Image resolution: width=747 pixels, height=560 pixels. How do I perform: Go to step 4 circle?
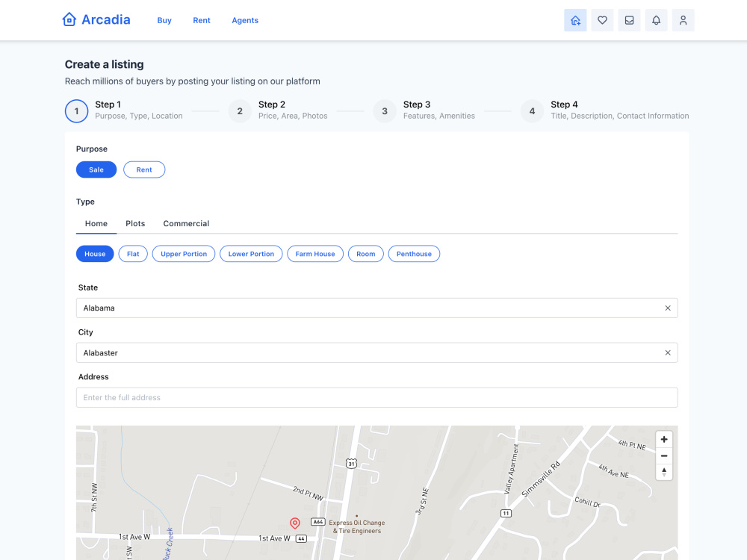click(532, 111)
